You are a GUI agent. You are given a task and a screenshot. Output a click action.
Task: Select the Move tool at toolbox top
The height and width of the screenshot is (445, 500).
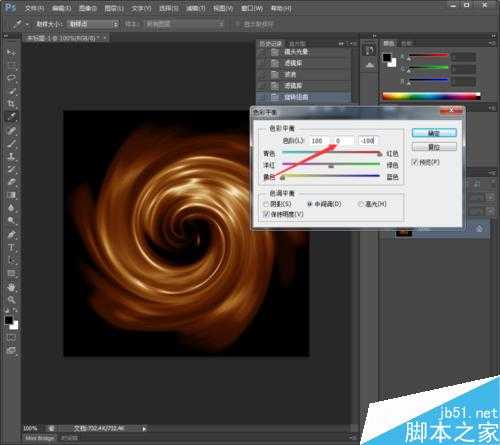12,53
